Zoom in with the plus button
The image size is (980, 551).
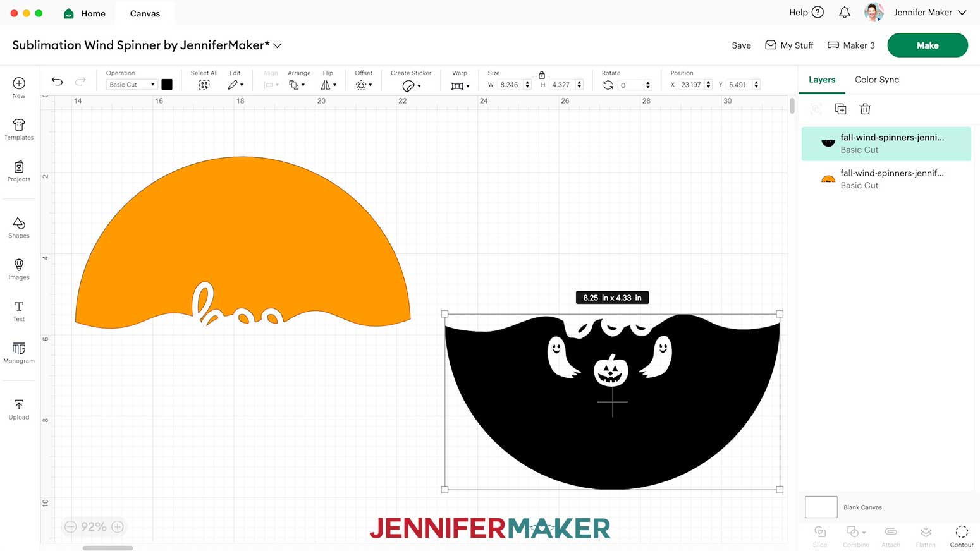click(x=118, y=526)
